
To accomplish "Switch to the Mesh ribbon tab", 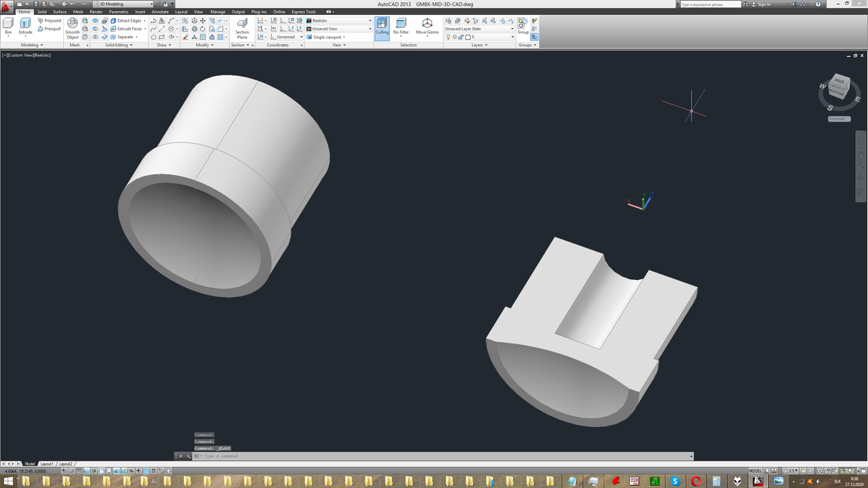I will pos(78,12).
